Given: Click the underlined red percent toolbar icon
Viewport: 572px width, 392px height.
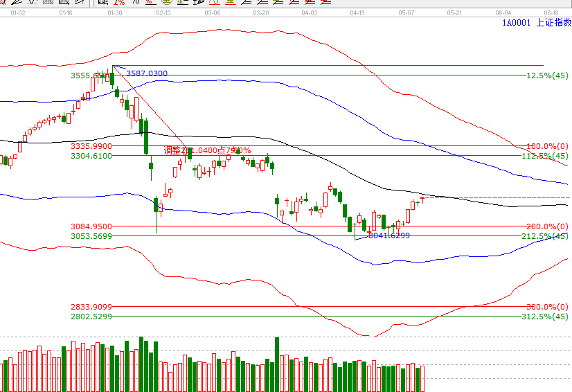Looking at the screenshot, I should 151,2.
